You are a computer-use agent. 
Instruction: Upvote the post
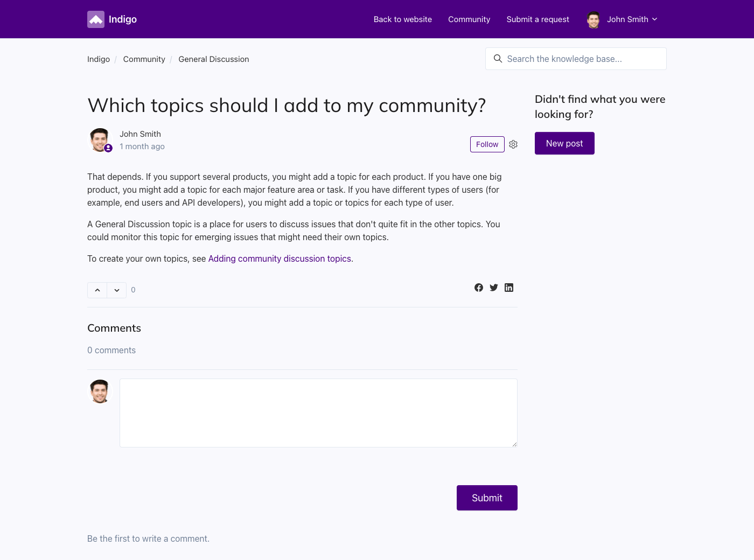point(97,290)
